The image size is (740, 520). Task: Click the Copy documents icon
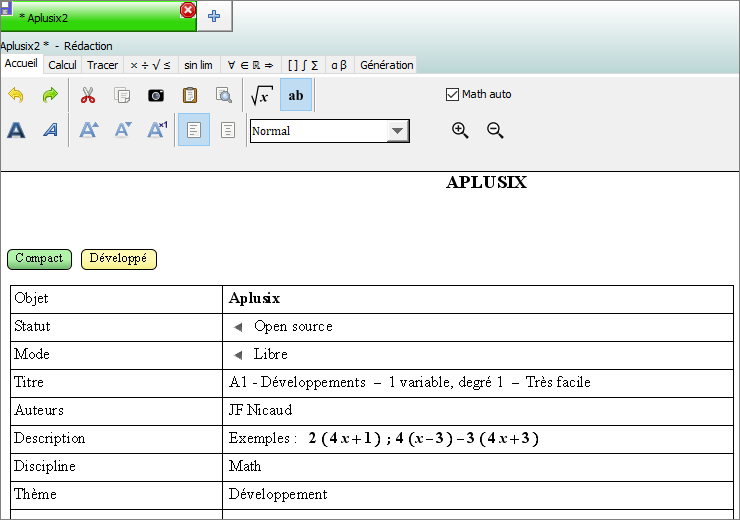tap(122, 95)
